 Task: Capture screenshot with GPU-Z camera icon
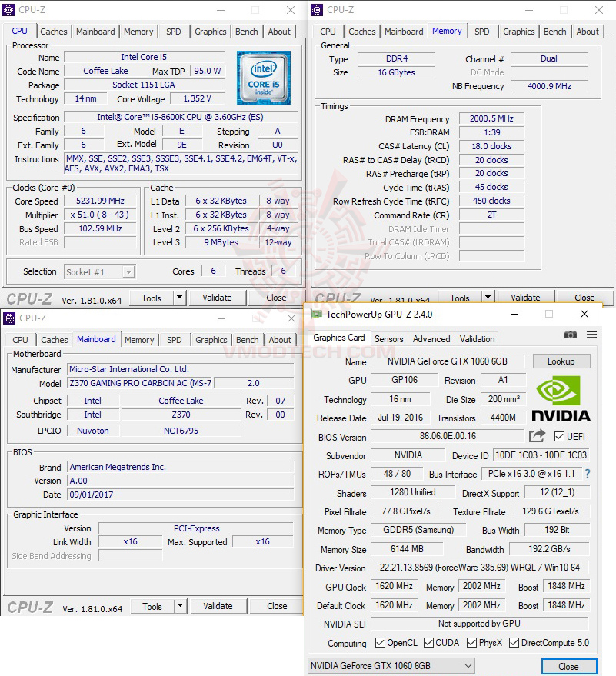click(571, 335)
